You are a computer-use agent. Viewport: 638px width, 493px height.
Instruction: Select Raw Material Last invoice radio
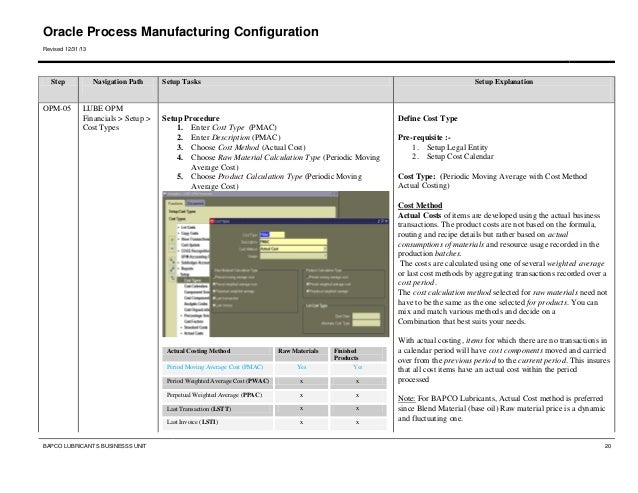[x=214, y=305]
